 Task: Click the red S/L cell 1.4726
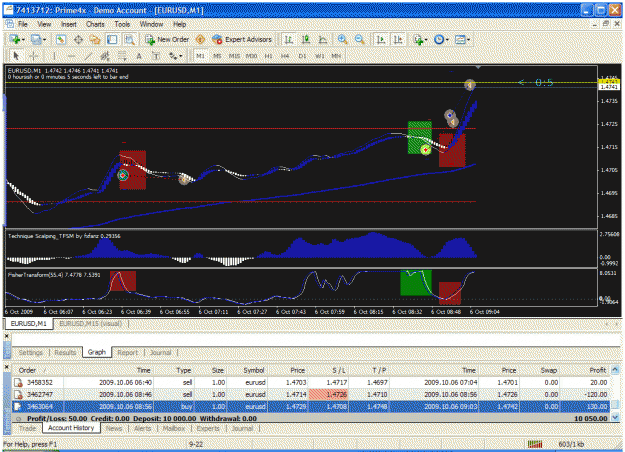pyautogui.click(x=328, y=395)
